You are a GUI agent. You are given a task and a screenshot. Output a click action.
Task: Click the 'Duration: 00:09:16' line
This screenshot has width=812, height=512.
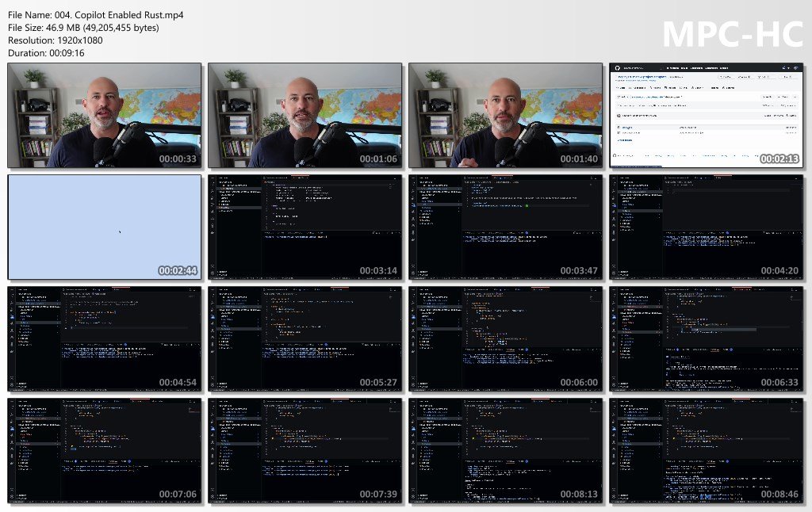[x=46, y=53]
